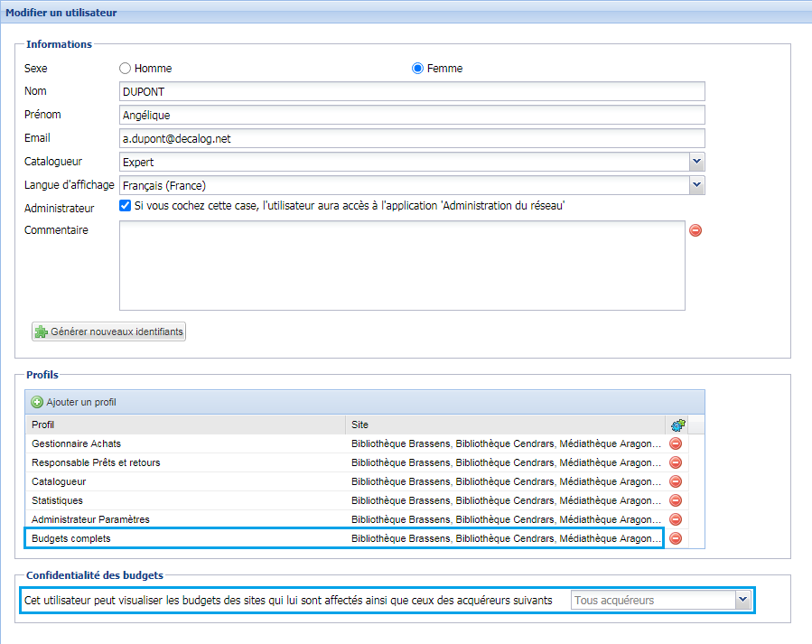Screen dimensions: 812x644
Task: Open the profile grid settings gear icon
Action: pyautogui.click(x=677, y=425)
